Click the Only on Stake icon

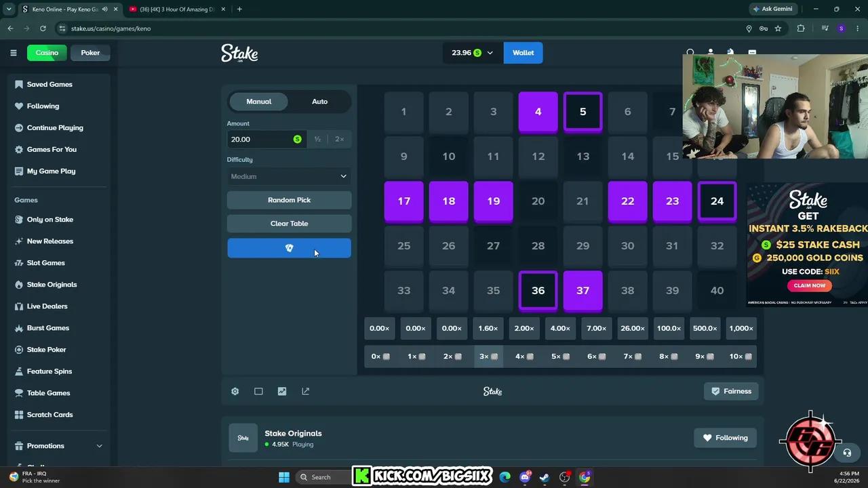(19, 220)
